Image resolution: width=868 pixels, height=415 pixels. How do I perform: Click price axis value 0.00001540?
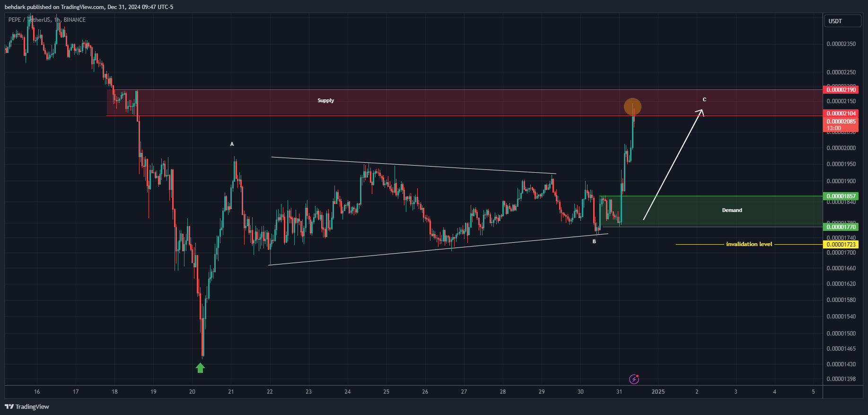click(841, 317)
